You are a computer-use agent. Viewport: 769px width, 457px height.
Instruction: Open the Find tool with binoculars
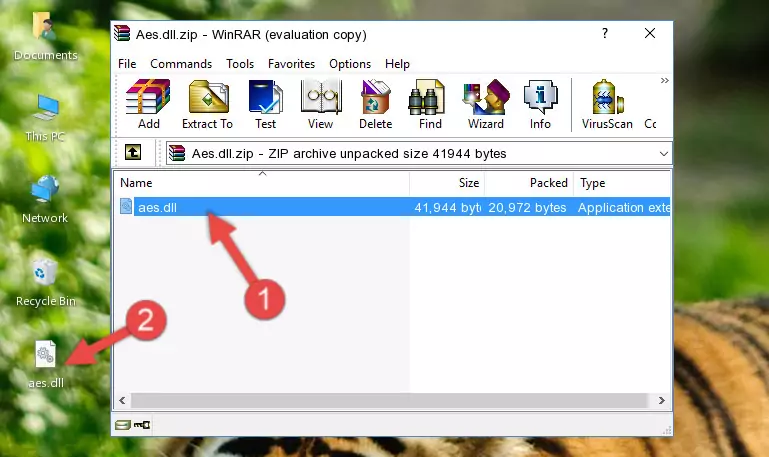click(x=430, y=104)
